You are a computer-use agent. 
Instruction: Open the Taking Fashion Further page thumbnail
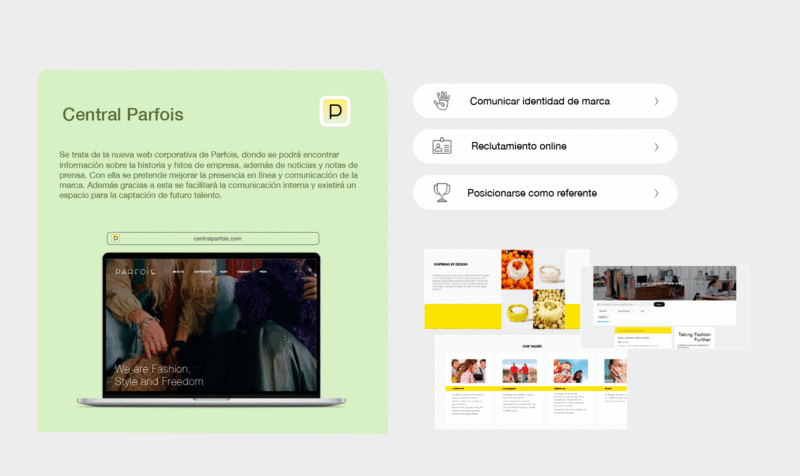665,307
